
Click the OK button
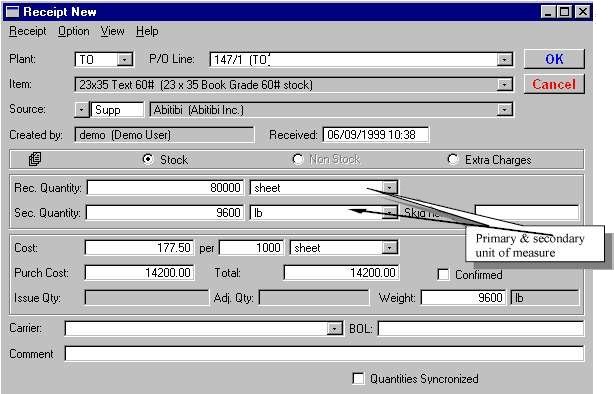(x=554, y=59)
